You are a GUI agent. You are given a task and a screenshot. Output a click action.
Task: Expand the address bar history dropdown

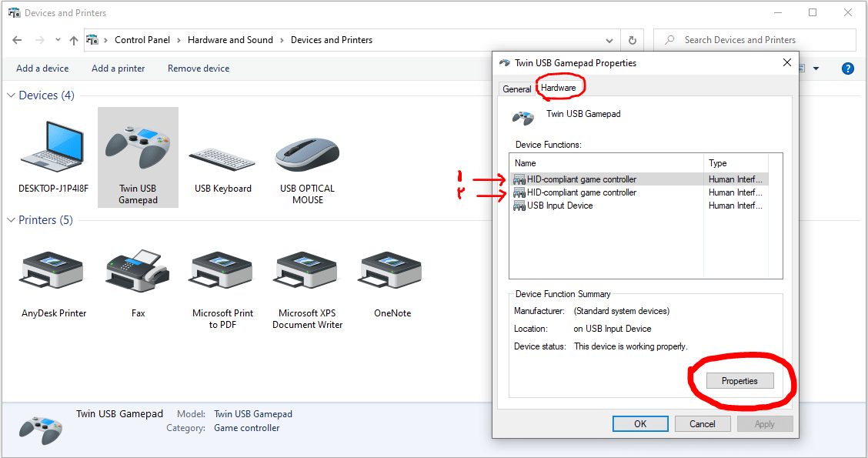point(609,41)
